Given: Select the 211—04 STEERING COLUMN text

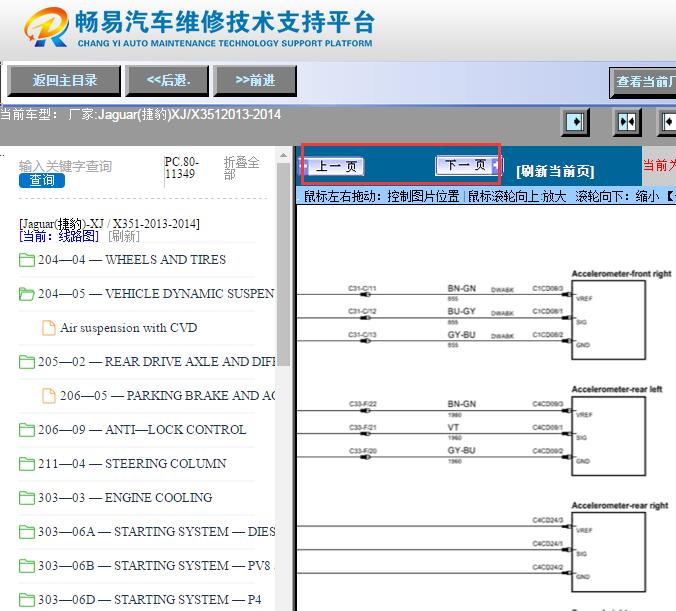Looking at the screenshot, I should click(x=132, y=464).
